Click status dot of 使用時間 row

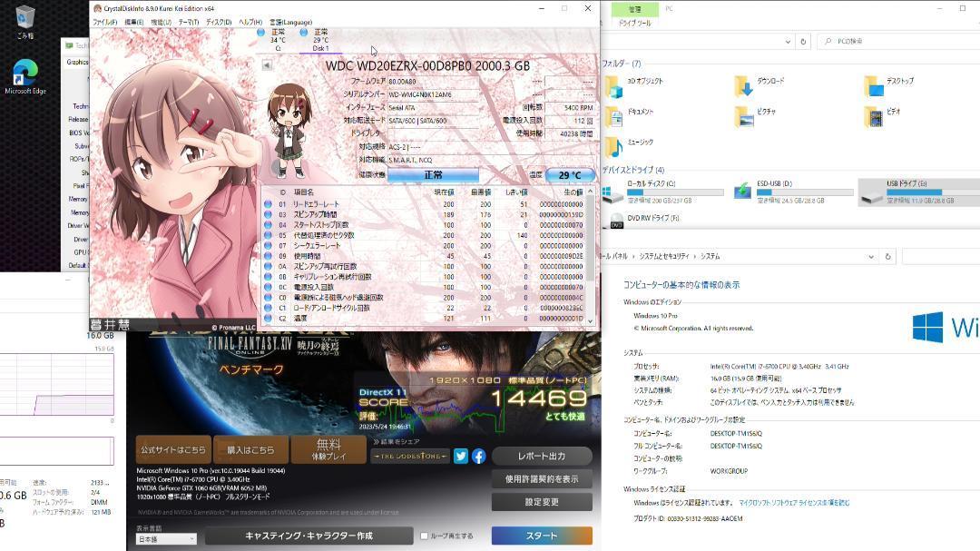tap(268, 256)
